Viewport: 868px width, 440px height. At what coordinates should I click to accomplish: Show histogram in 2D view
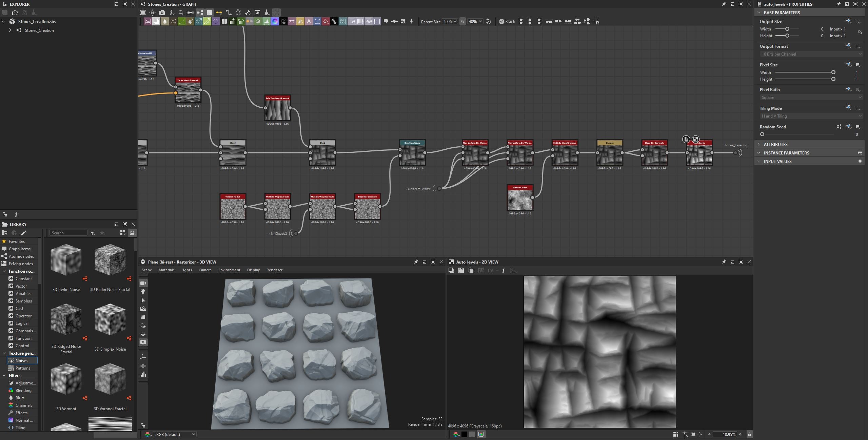coord(513,270)
